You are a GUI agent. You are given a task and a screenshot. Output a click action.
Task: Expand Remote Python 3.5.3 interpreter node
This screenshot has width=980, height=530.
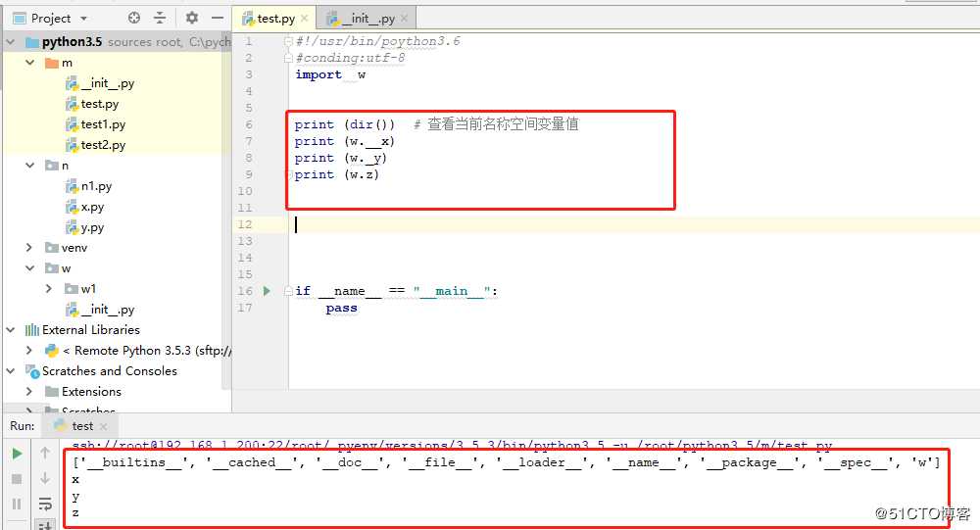(x=30, y=350)
